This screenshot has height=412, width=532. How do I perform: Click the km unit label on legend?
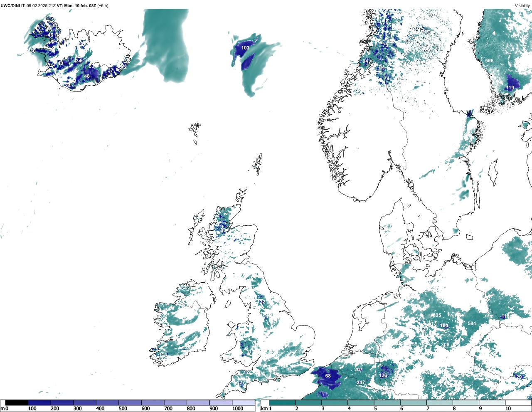point(264,409)
